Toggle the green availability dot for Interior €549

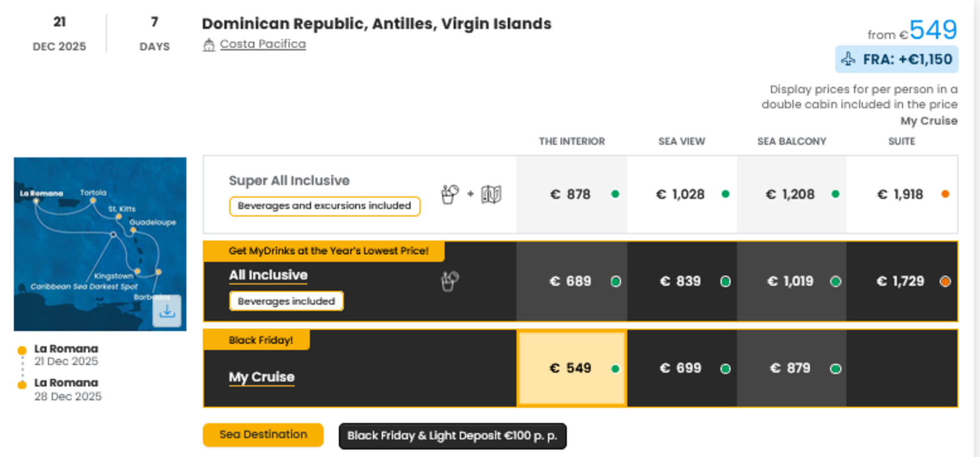point(615,369)
